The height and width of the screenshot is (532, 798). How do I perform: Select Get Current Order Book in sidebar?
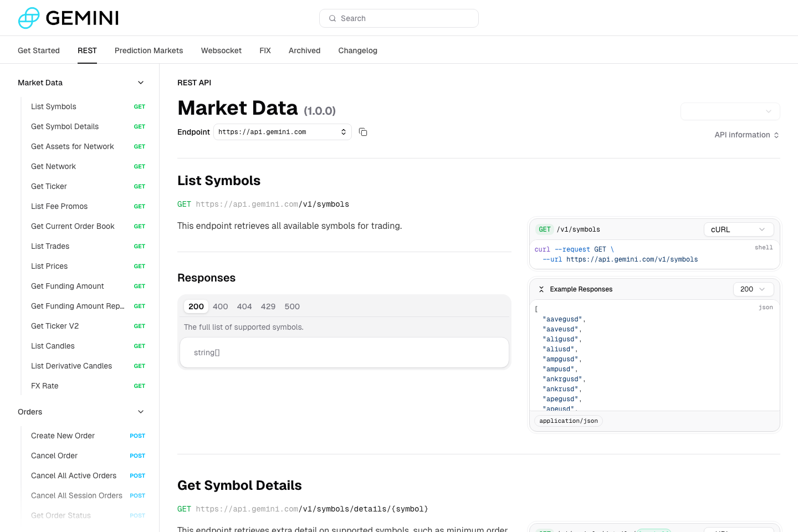click(x=73, y=226)
